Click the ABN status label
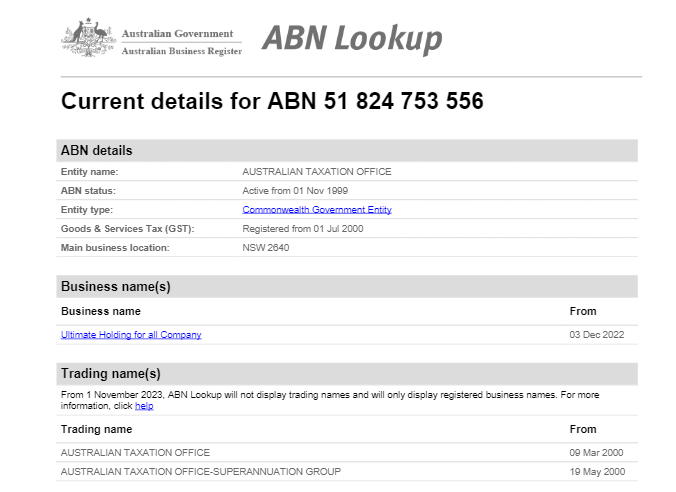676x492 pixels. coord(88,191)
